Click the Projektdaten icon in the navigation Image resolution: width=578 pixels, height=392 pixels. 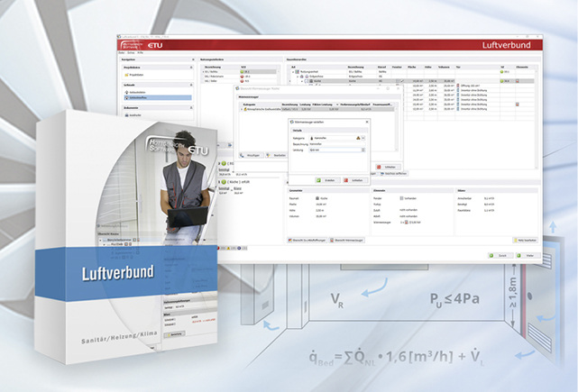coord(127,77)
